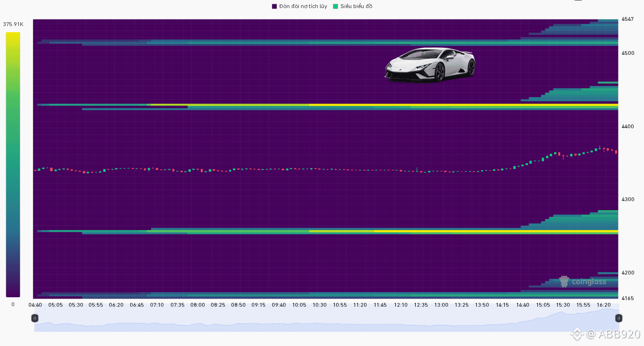Screen dimensions: 644x346
Task: Click the 375.91K scale maximum label
Action: (13, 24)
